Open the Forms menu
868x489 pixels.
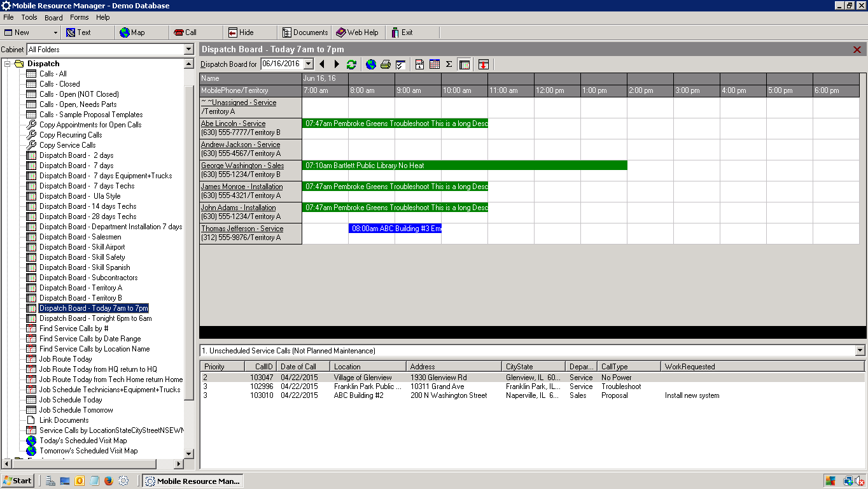point(80,17)
